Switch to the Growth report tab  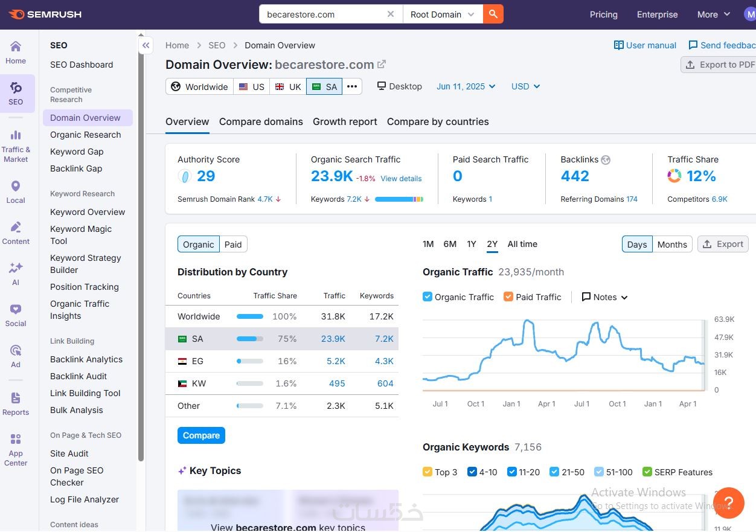345,121
